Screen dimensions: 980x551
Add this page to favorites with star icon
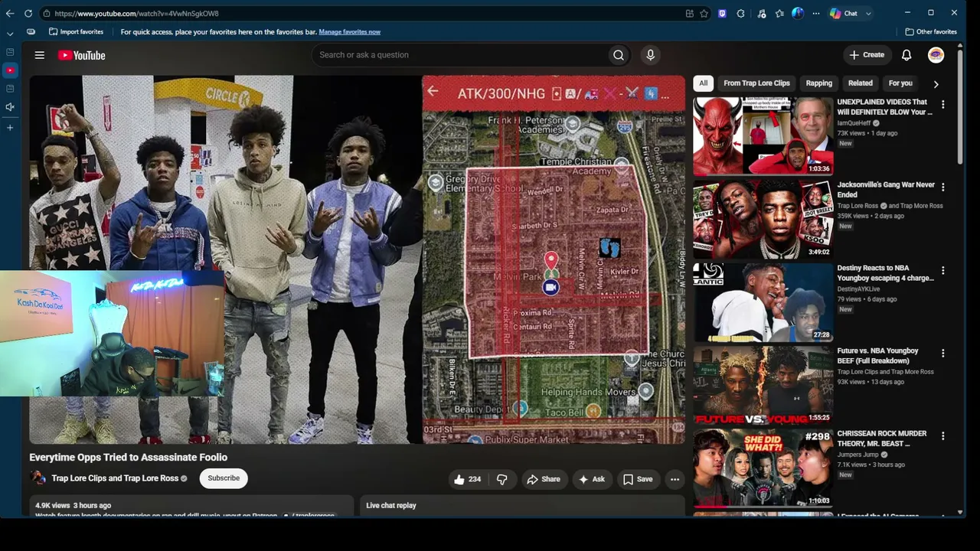pos(704,13)
